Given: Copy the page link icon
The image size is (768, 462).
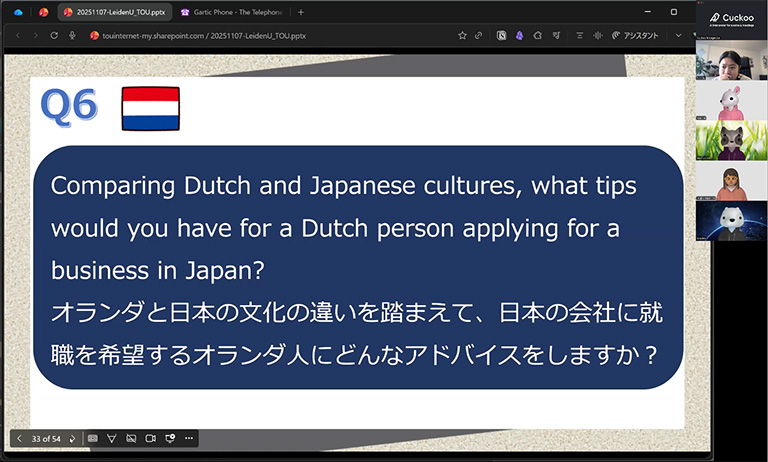Looking at the screenshot, I should coord(479,35).
